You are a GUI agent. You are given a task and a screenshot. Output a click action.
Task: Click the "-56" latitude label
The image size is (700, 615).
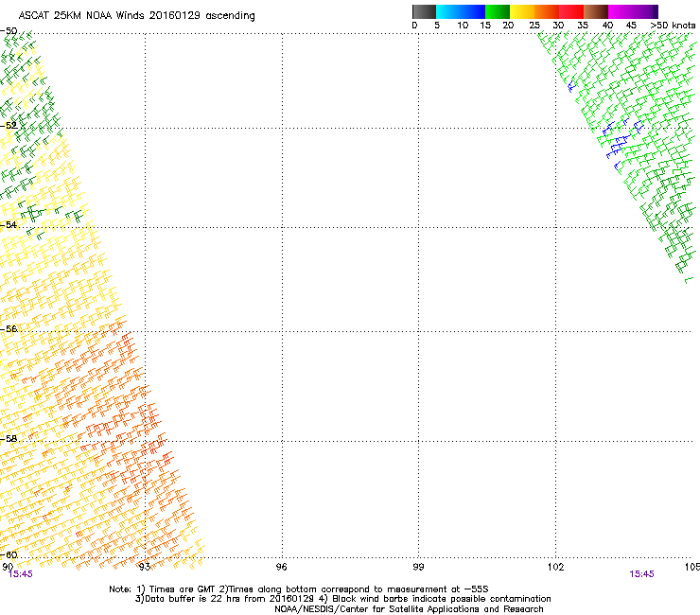pos(9,328)
